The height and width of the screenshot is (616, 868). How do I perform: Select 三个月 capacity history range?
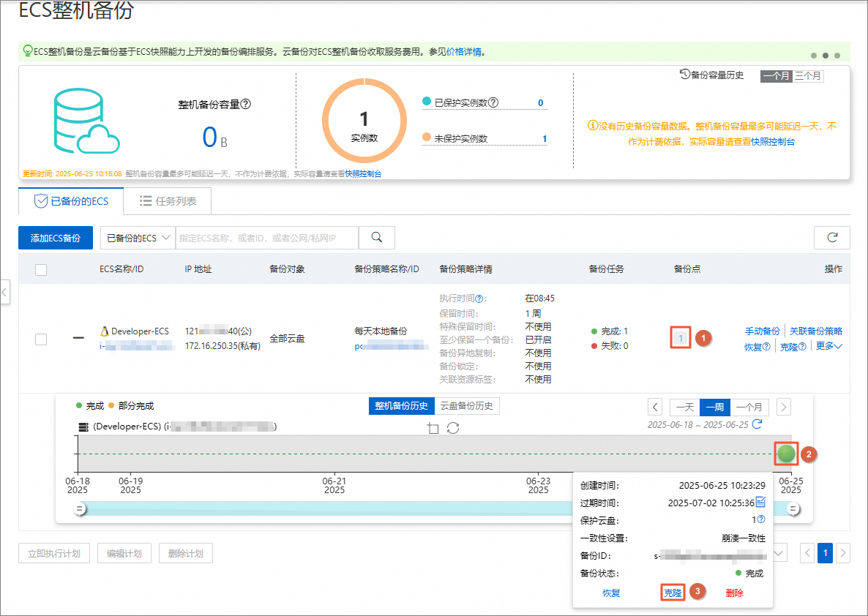809,75
